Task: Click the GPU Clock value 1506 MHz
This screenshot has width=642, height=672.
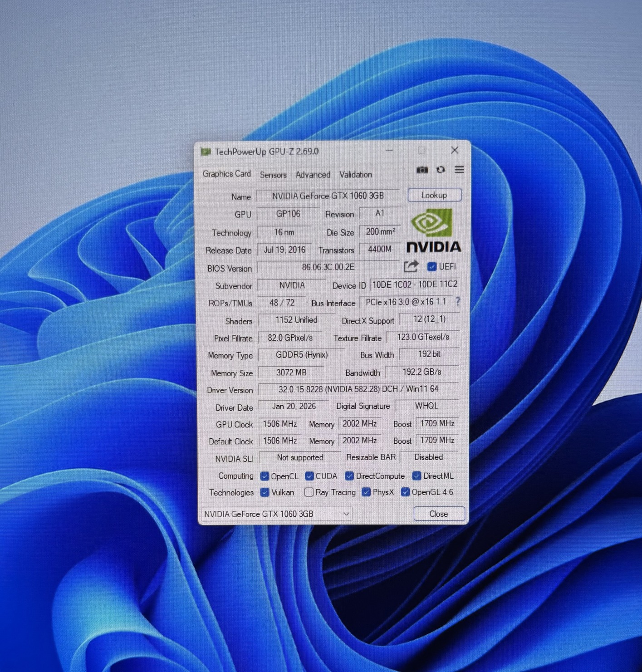Action: [x=280, y=424]
